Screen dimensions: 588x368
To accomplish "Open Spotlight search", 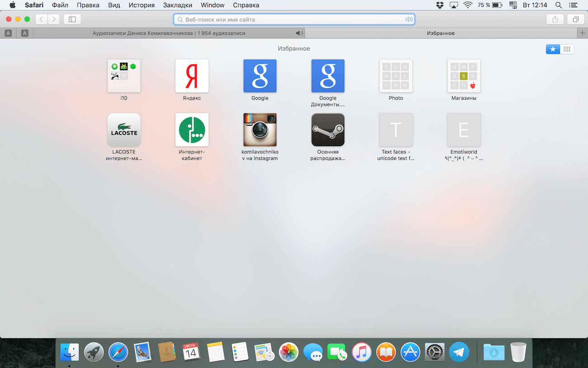I will pos(559,5).
